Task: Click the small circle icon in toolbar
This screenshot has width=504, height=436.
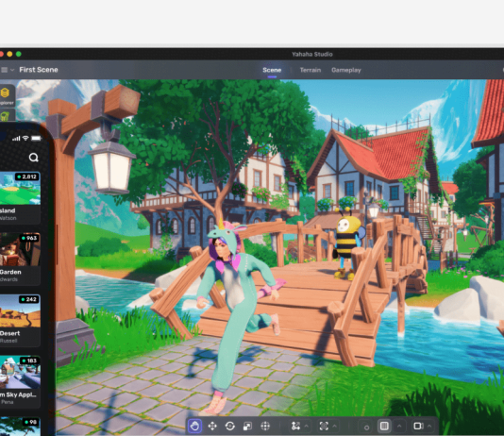Action: pyautogui.click(x=366, y=428)
